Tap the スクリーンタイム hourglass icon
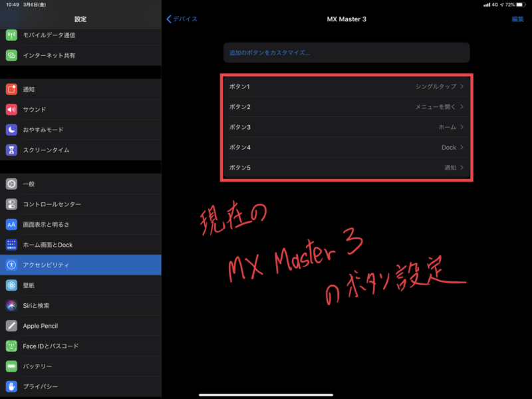The image size is (532, 399). 11,150
